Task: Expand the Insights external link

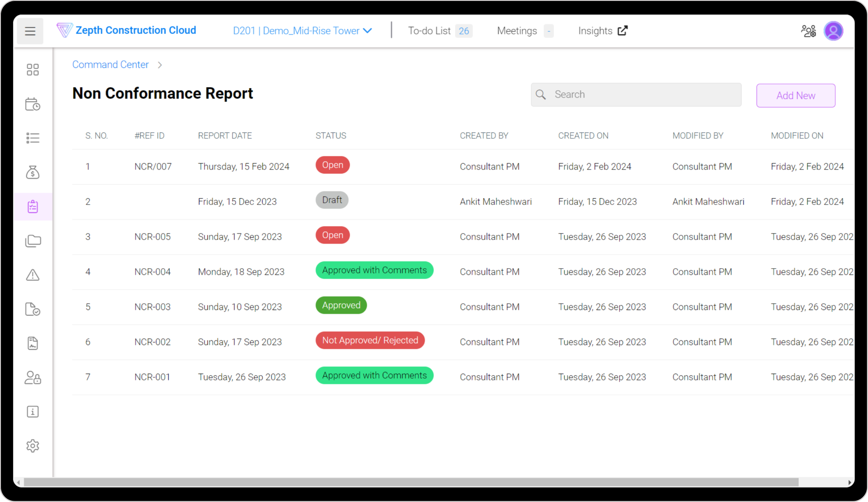Action: point(602,31)
